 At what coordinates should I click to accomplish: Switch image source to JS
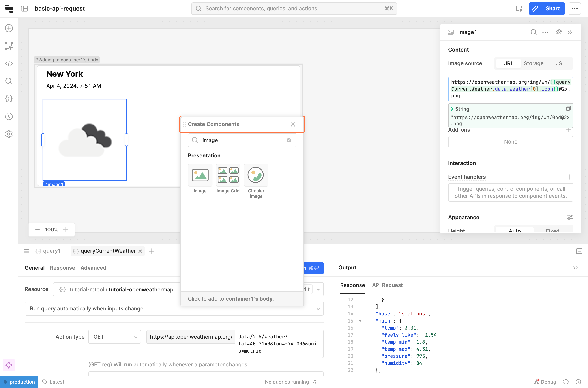(559, 63)
